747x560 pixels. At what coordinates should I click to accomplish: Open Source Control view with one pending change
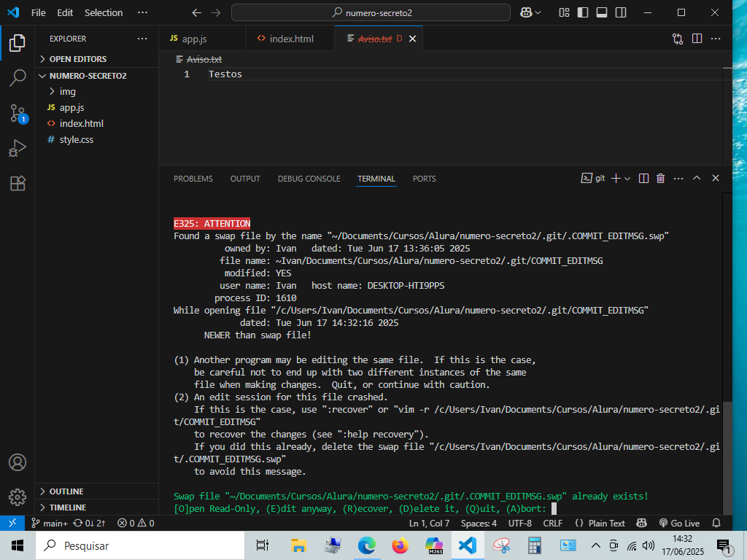pos(18,113)
